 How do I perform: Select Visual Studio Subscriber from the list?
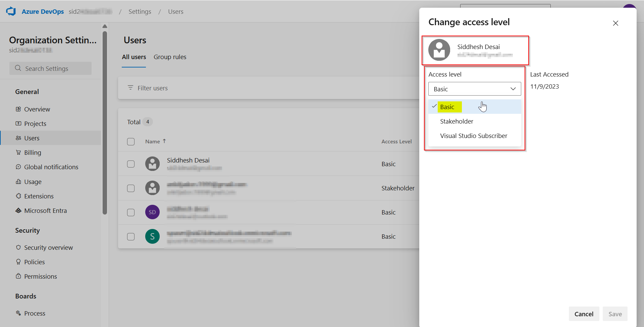coord(473,136)
